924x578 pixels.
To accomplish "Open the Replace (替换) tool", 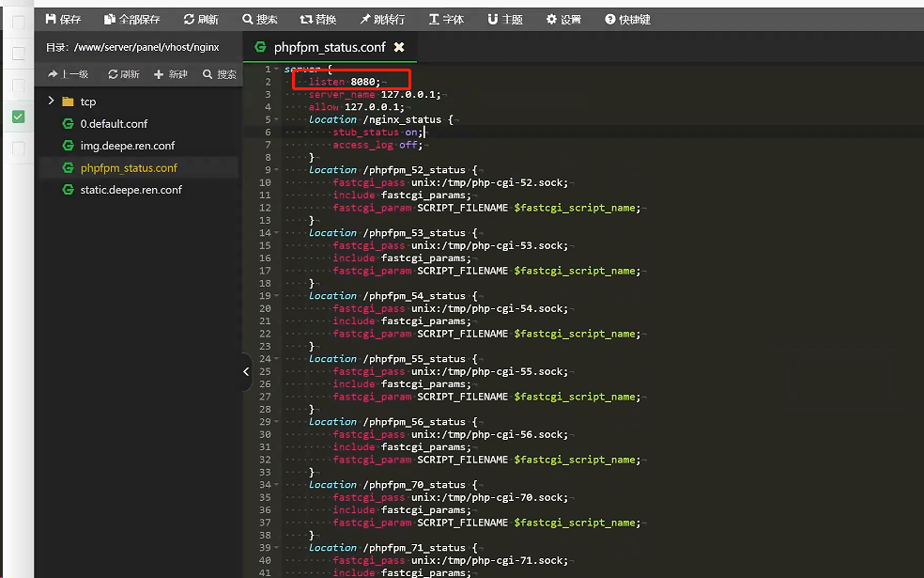I will point(318,20).
